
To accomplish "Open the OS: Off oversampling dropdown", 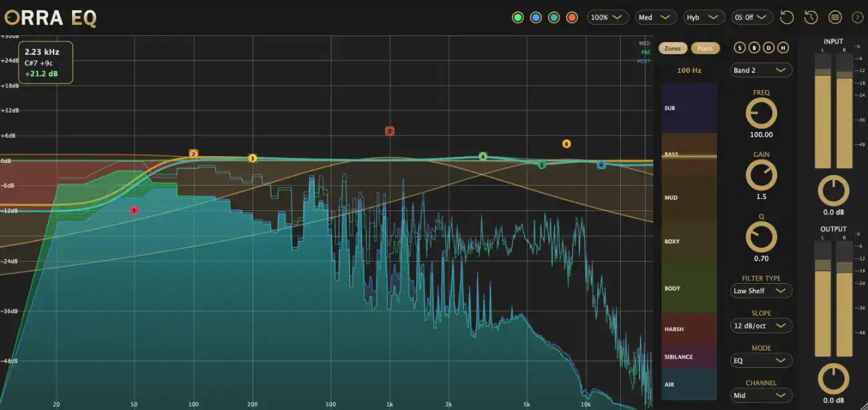I will coord(752,17).
